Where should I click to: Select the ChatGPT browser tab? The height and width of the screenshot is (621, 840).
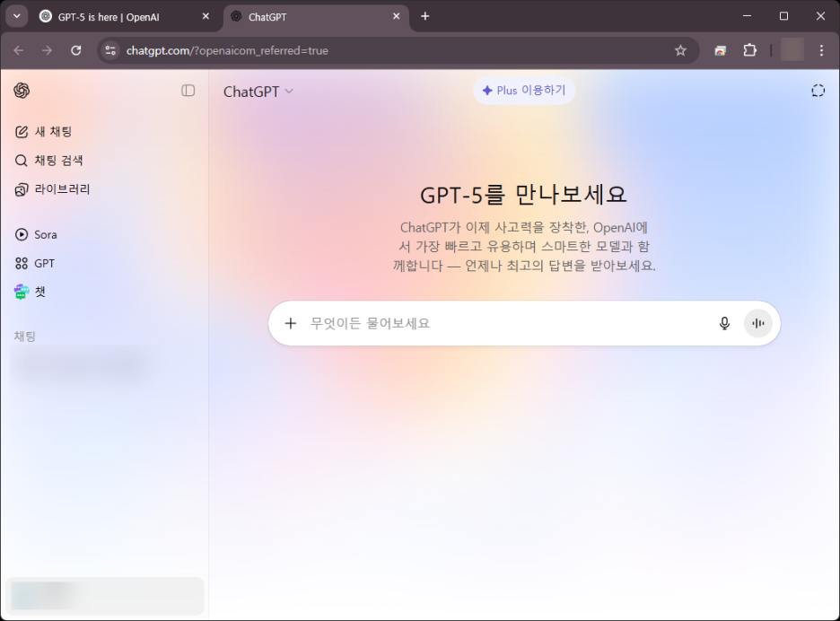tap(316, 17)
